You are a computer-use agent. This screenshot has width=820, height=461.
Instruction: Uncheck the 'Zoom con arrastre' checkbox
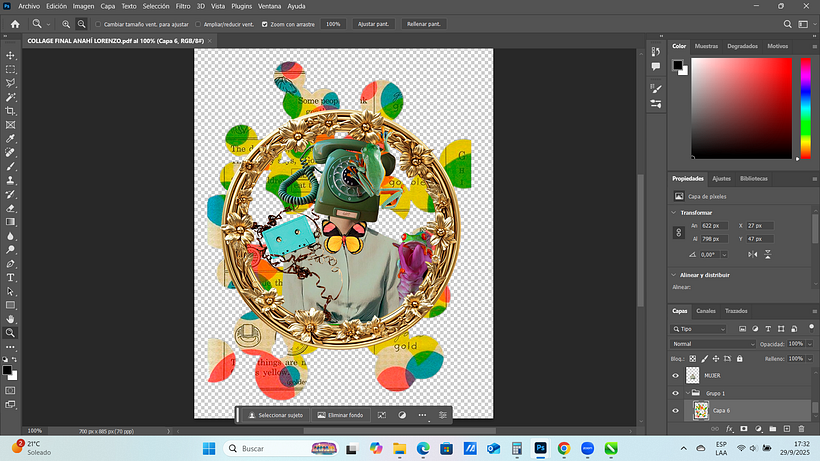(264, 23)
